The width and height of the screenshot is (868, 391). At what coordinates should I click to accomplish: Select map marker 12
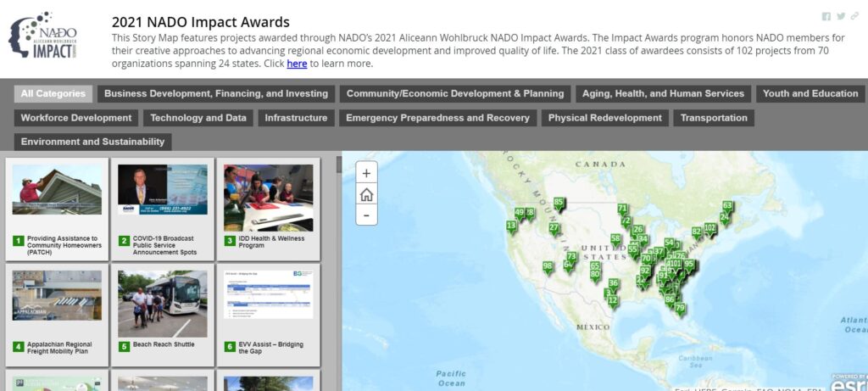(x=613, y=301)
